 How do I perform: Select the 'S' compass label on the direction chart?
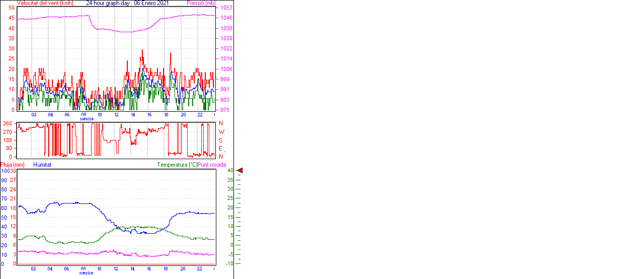point(221,140)
